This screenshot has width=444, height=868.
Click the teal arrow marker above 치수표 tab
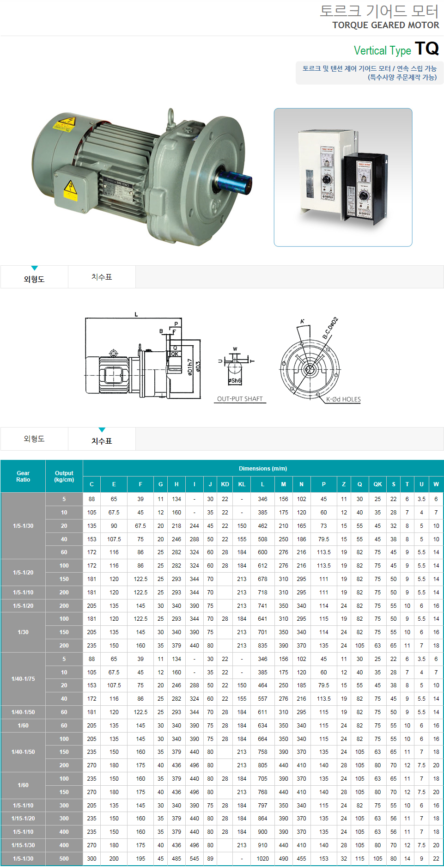click(x=102, y=430)
